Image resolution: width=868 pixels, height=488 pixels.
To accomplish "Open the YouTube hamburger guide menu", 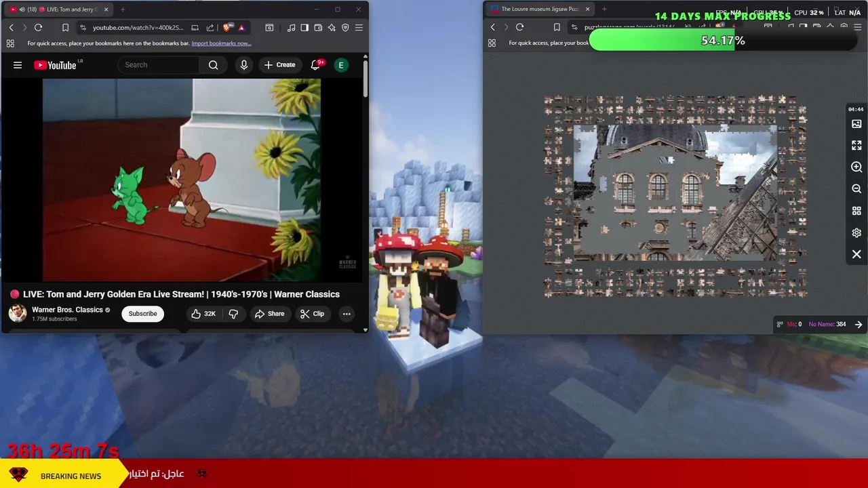I will [x=18, y=65].
